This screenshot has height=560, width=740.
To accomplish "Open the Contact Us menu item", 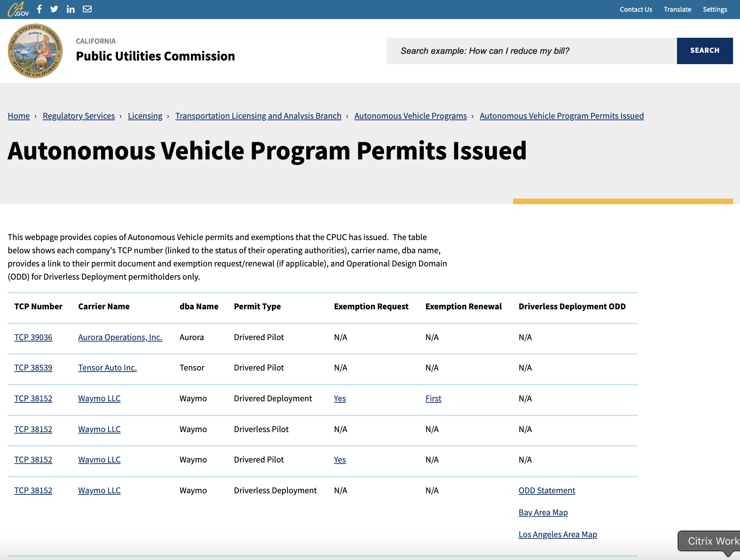I will point(636,10).
